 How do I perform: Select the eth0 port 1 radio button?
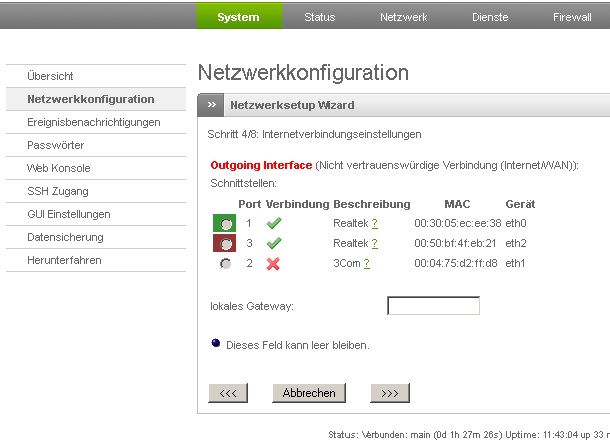pyautogui.click(x=225, y=223)
